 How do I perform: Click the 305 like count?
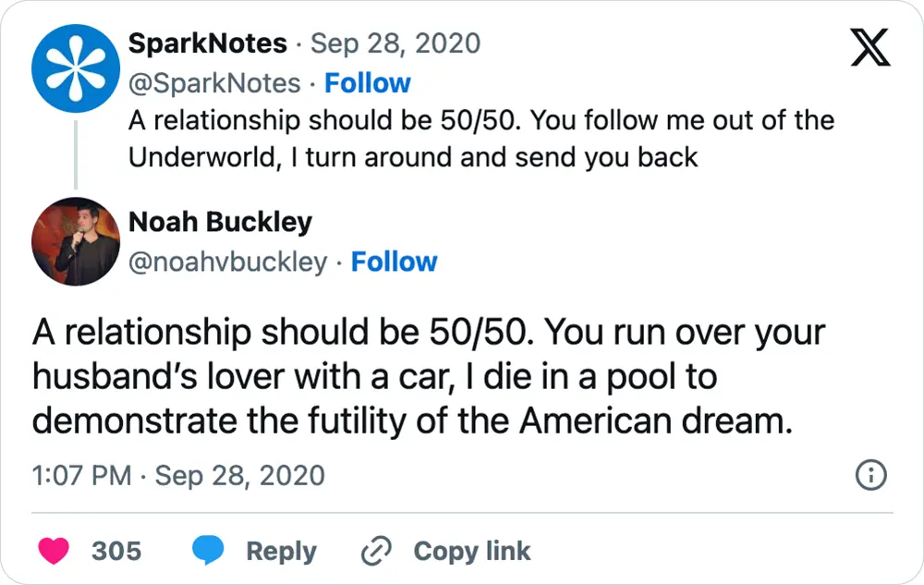[115, 550]
